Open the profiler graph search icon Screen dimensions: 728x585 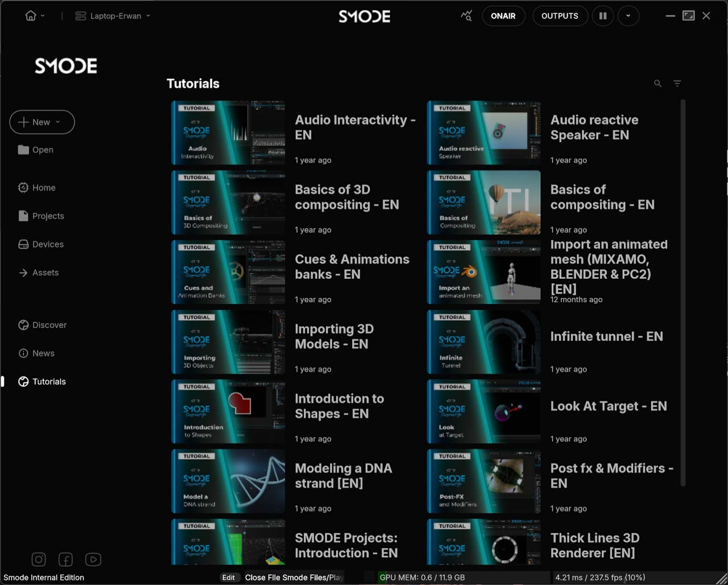(x=466, y=16)
